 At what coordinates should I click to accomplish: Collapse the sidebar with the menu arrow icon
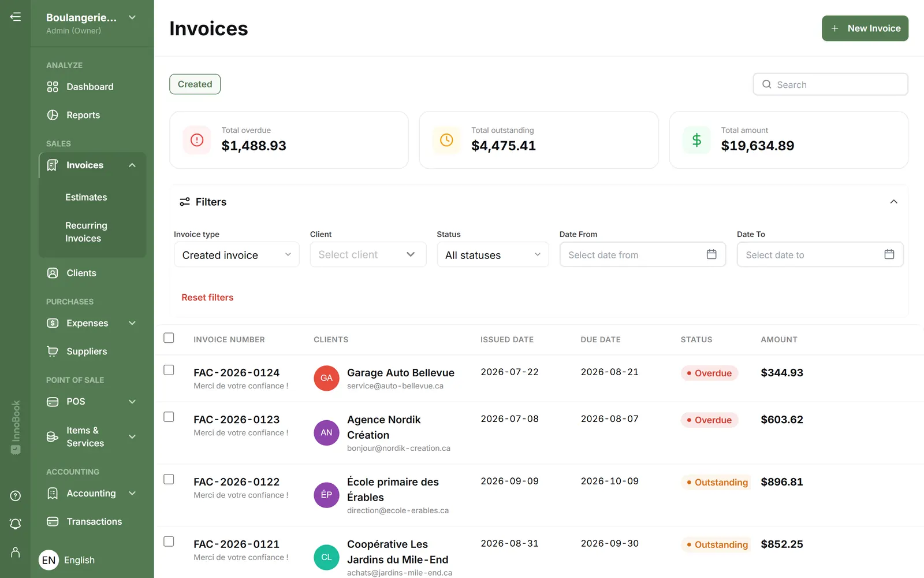pos(16,17)
